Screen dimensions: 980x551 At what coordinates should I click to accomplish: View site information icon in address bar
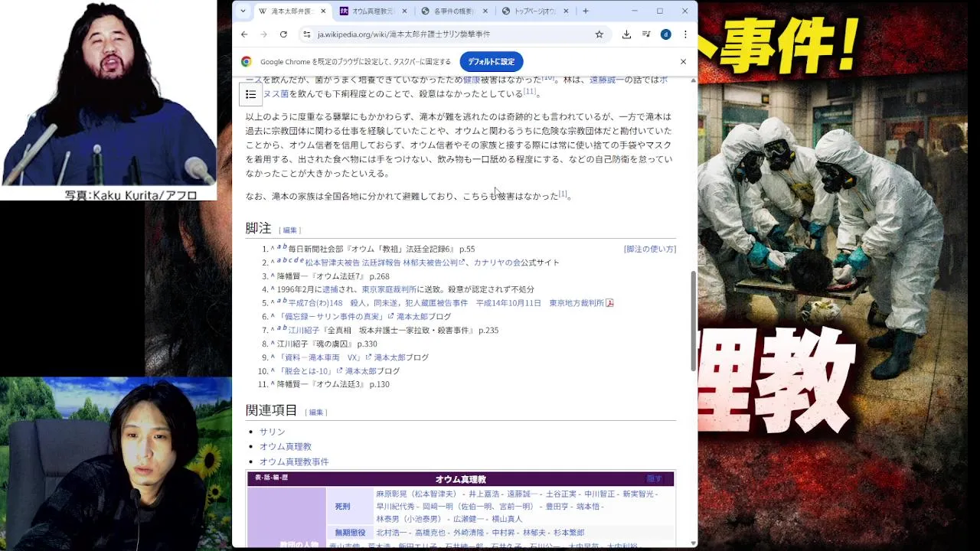307,34
